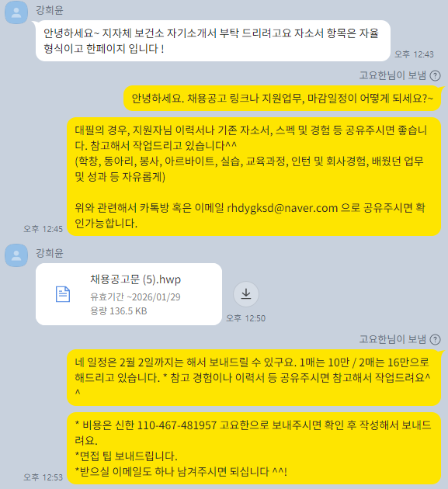
Task: Download the 채용공고문 (5).hwp file
Action: (x=246, y=294)
